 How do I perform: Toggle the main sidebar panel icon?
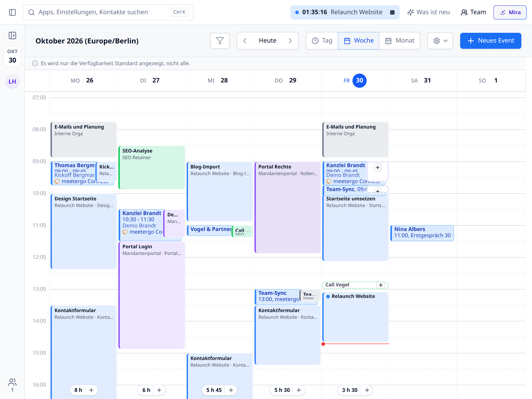(x=12, y=12)
